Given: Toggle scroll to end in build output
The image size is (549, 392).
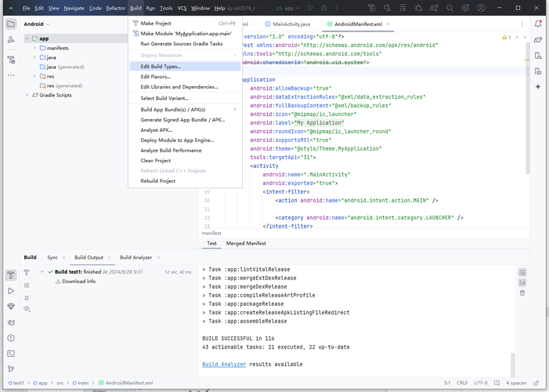Looking at the screenshot, I should (522, 282).
